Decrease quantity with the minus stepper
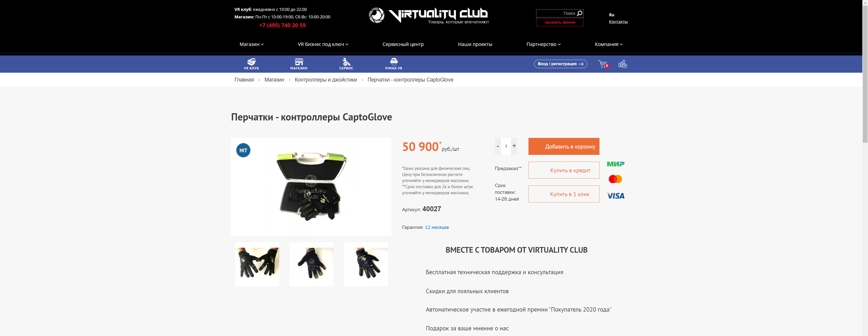The height and width of the screenshot is (336, 868). (x=498, y=146)
